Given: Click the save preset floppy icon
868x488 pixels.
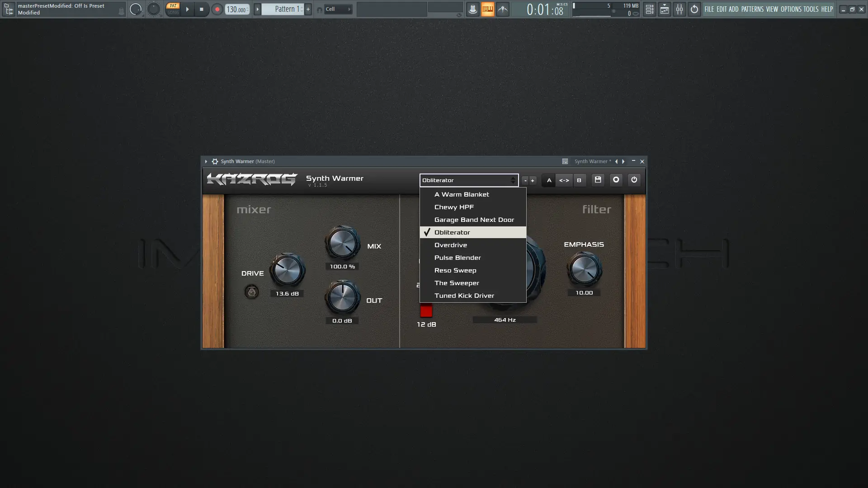Looking at the screenshot, I should [598, 180].
